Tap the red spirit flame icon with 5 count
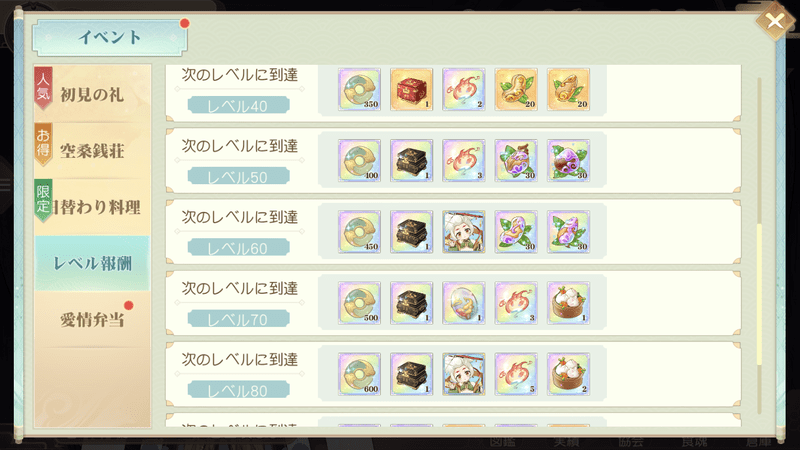800x450 pixels. pos(516,374)
